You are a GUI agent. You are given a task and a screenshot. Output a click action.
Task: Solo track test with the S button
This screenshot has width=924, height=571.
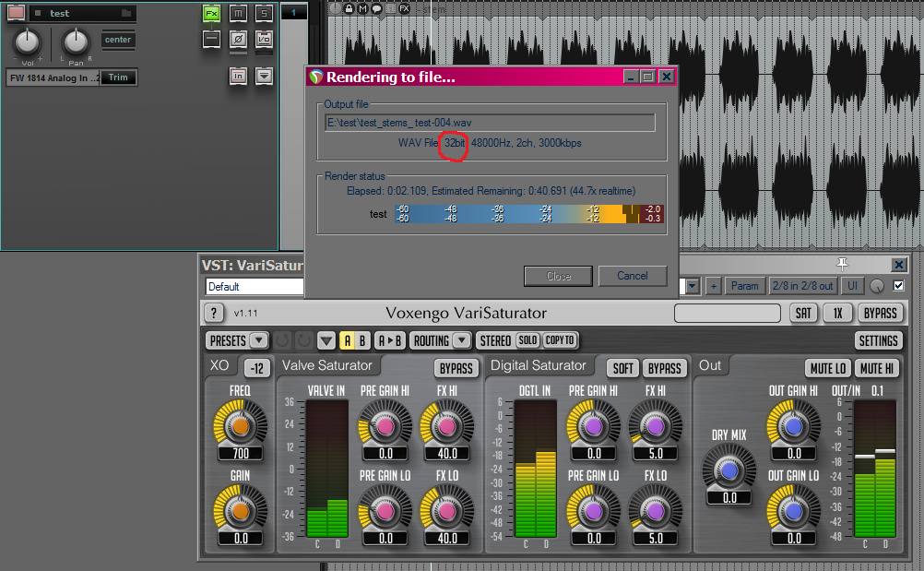tap(264, 14)
